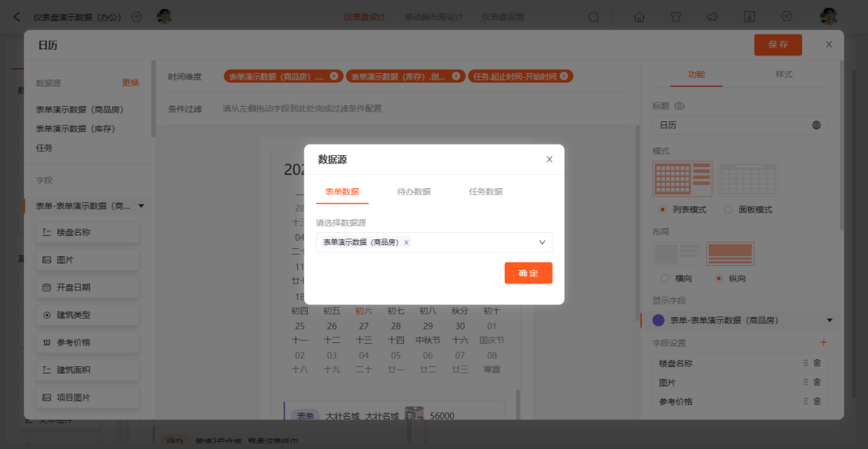
Task: Switch to the 样式 tab
Action: [784, 75]
